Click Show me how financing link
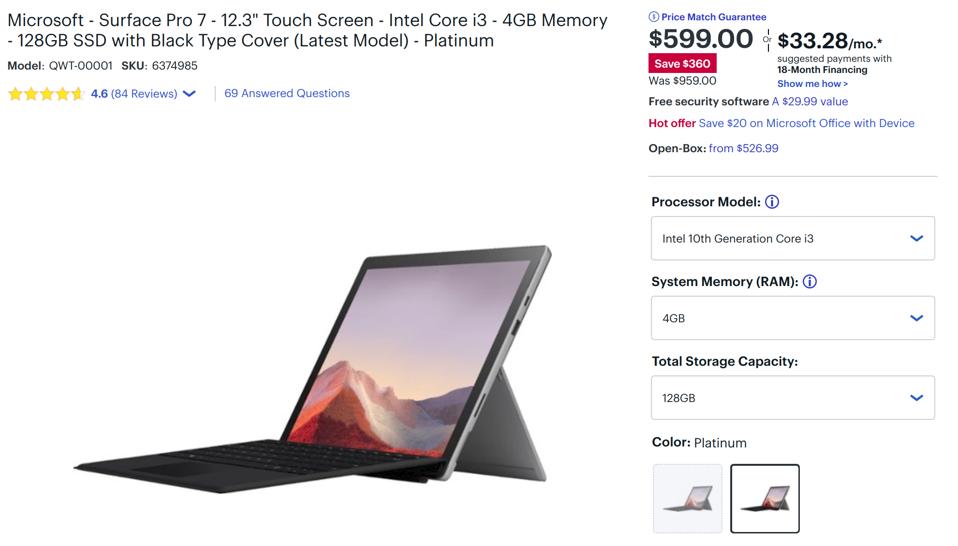 click(x=812, y=84)
